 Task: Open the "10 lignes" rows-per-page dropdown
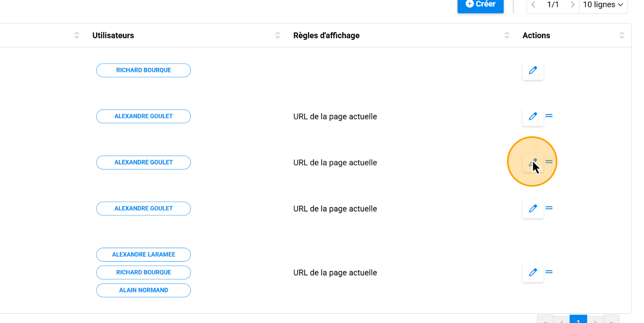pyautogui.click(x=603, y=5)
